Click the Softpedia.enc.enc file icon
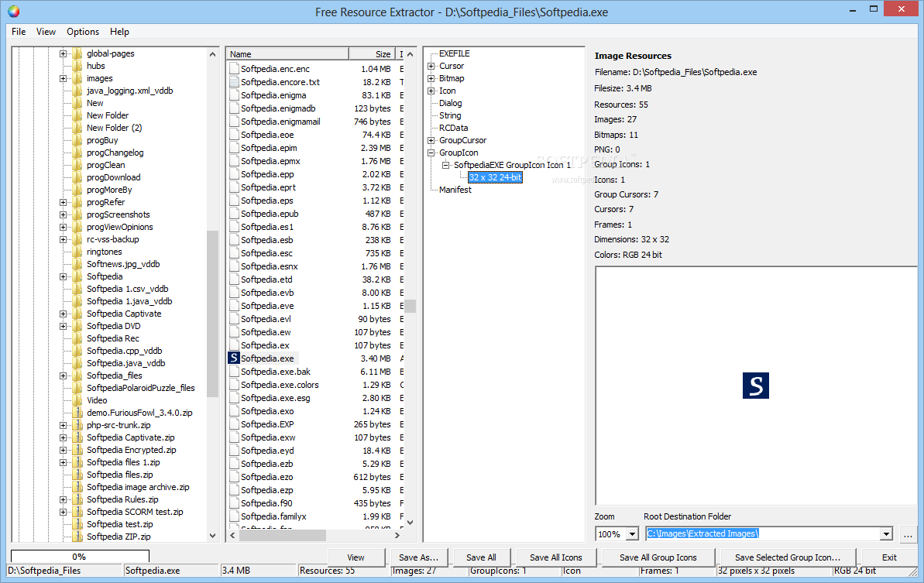 point(234,69)
